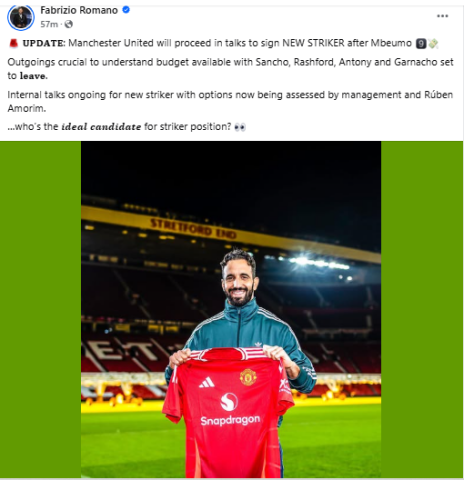Open the 57m post timestamp link
This screenshot has width=464, height=480.
(49, 24)
